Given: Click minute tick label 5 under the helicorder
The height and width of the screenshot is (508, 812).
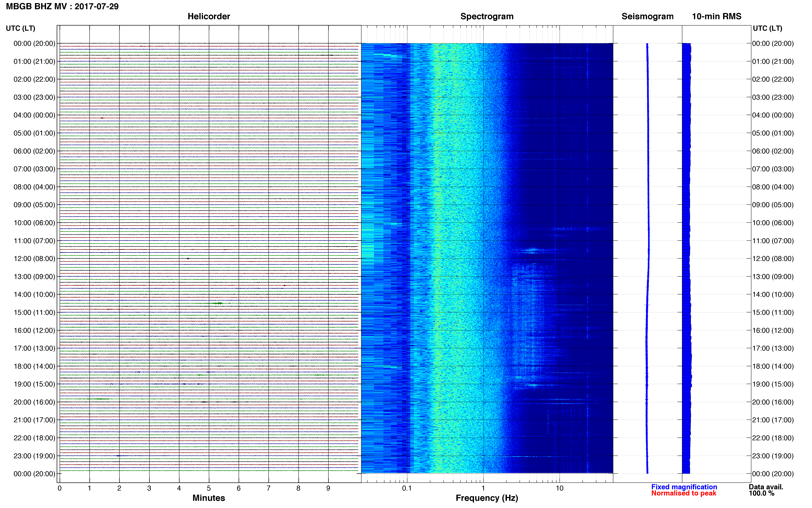Looking at the screenshot, I should 209,488.
